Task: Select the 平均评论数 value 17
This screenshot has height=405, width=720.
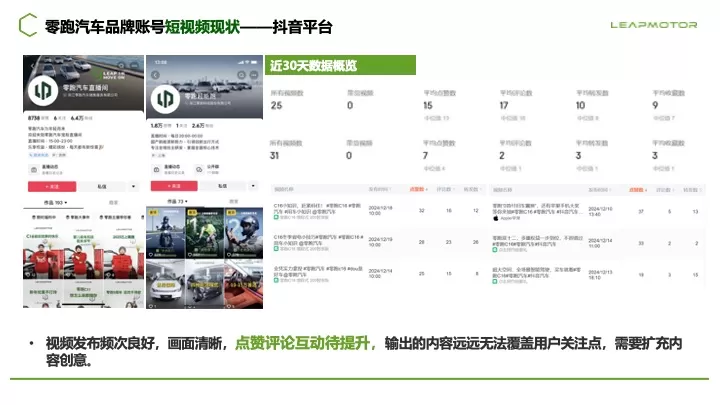Action: point(504,105)
